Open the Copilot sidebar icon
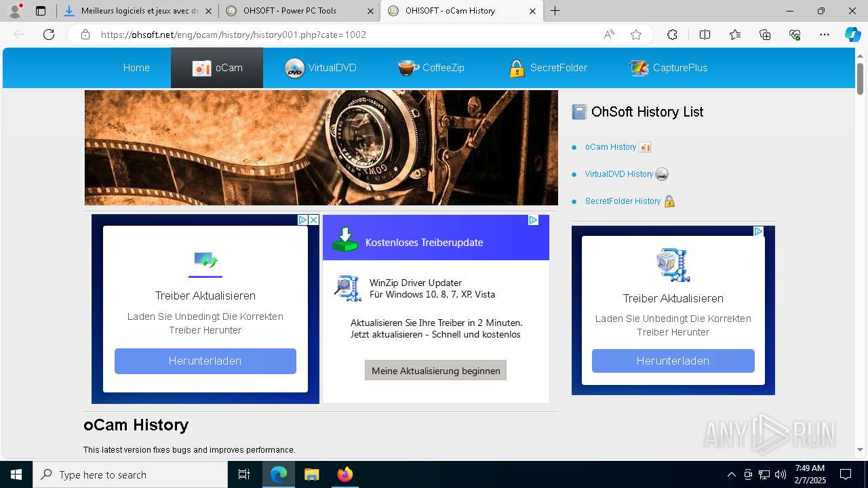 pos(852,35)
